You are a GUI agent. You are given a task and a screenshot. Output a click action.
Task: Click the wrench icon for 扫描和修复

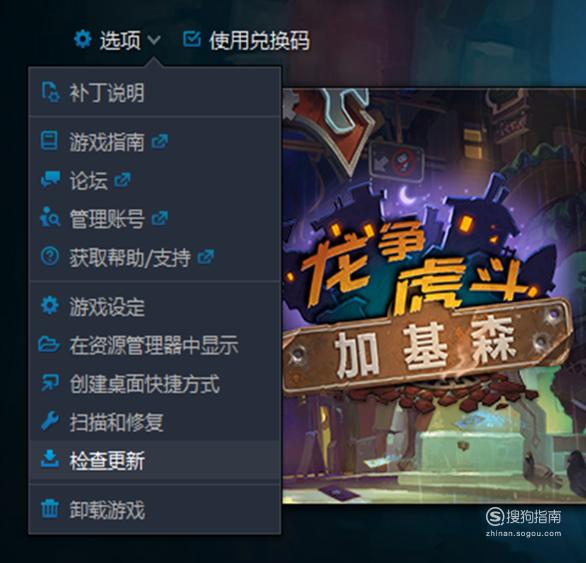pos(50,421)
